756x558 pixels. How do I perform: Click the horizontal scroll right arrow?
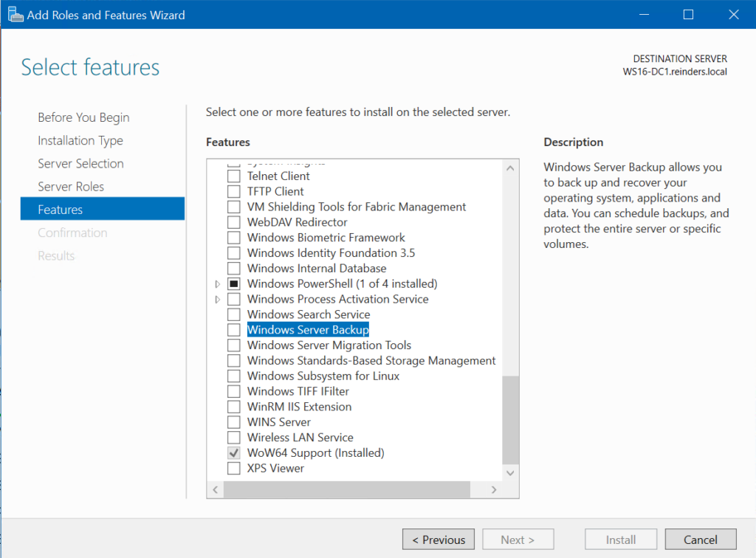494,489
